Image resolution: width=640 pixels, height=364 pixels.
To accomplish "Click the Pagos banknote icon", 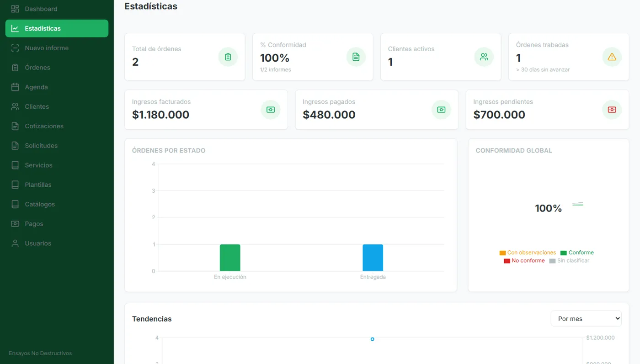I will (x=15, y=224).
